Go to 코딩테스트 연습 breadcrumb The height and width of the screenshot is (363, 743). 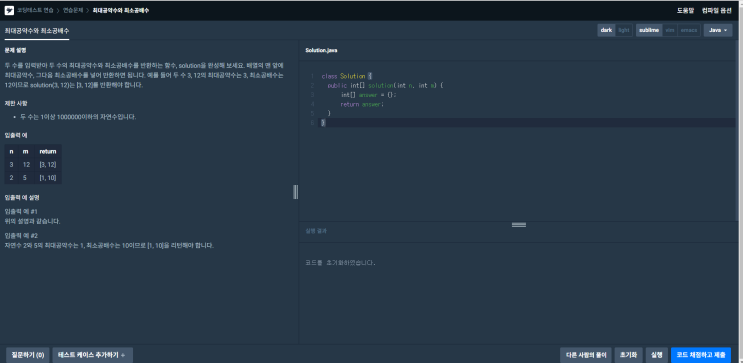36,10
